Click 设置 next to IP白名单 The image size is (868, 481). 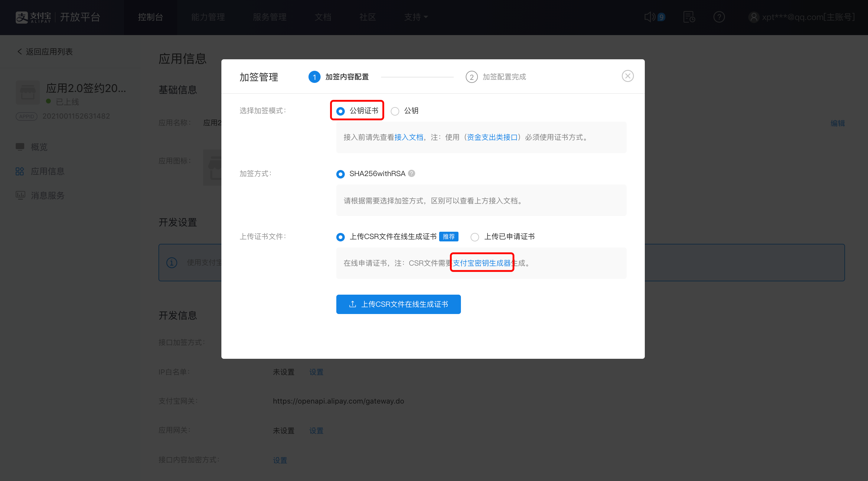316,372
